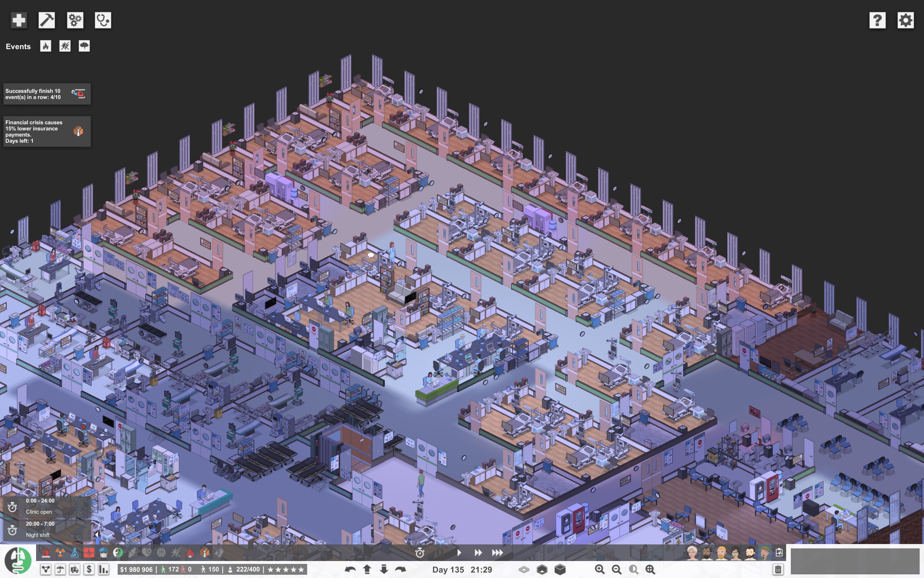Viewport: 924px width, 578px height.
Task: Select the Laboratory flask department icon
Action: point(74,552)
